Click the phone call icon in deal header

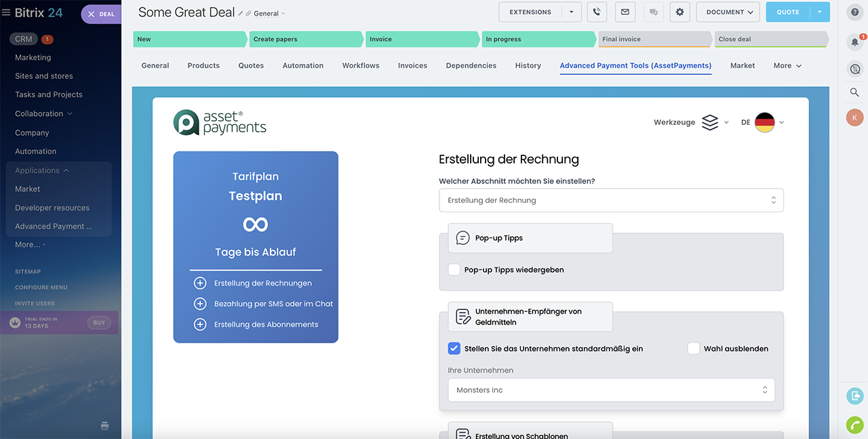(x=597, y=12)
